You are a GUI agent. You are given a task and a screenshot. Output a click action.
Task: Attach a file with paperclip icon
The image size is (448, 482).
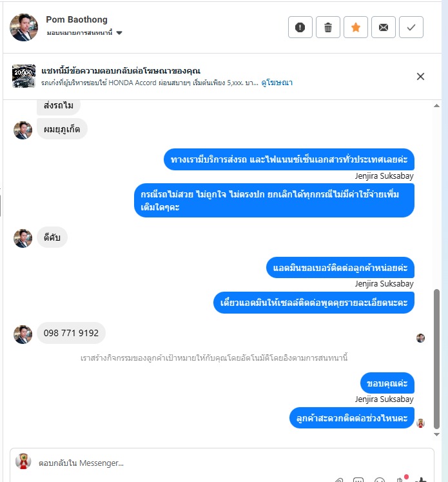pyautogui.click(x=338, y=480)
